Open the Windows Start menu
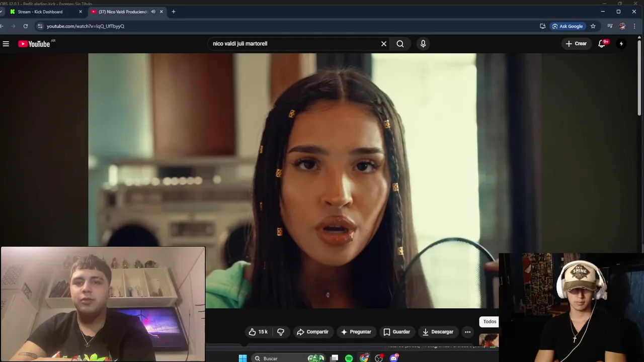 click(243, 358)
